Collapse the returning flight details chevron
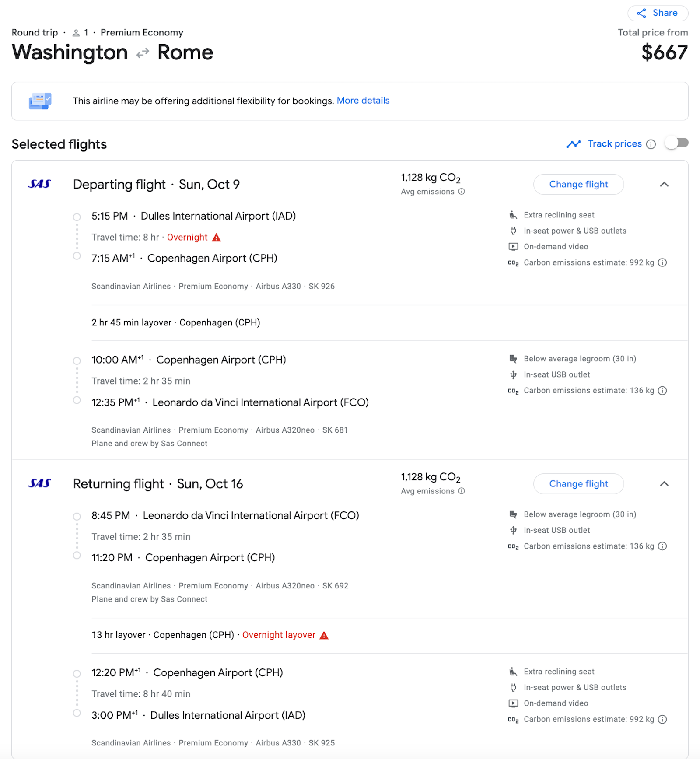The width and height of the screenshot is (700, 759). tap(664, 484)
